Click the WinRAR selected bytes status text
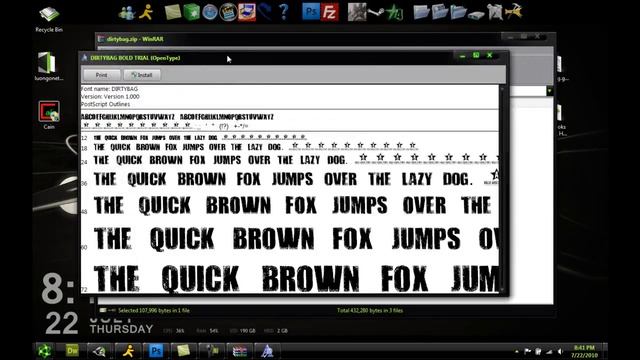Viewport: 640px width, 360px height. [154, 310]
